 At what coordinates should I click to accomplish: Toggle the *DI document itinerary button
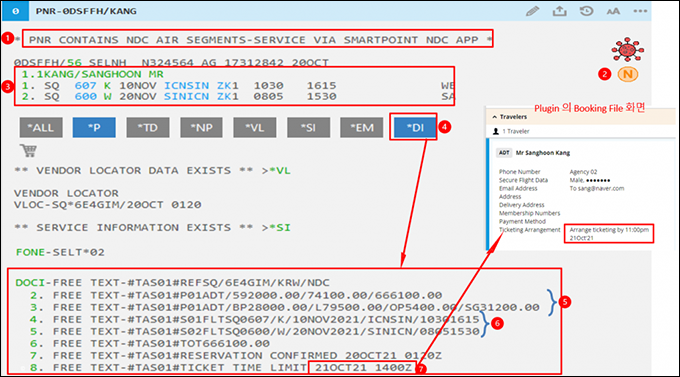point(415,128)
